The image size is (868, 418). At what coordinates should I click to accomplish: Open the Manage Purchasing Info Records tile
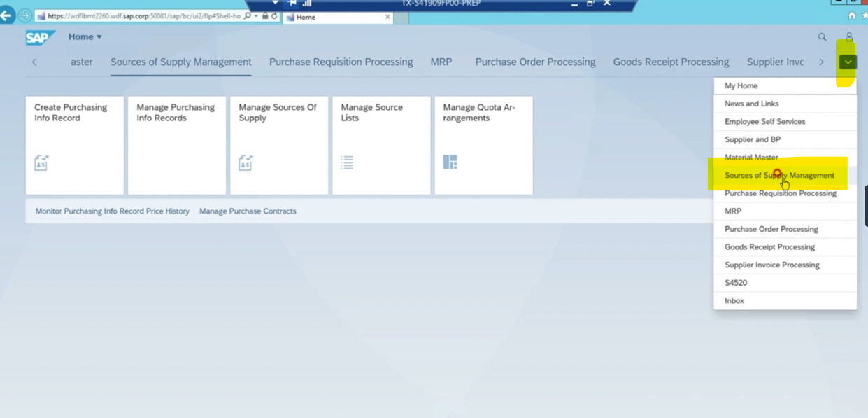click(177, 146)
